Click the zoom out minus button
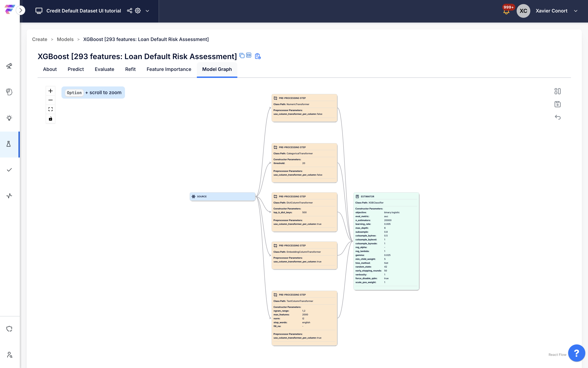This screenshot has height=368, width=588. pos(50,100)
